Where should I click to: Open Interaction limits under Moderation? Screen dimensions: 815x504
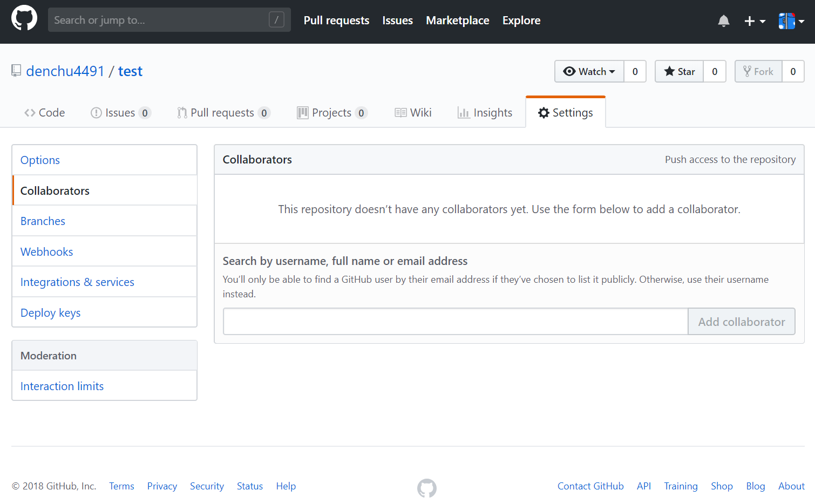[104, 386]
